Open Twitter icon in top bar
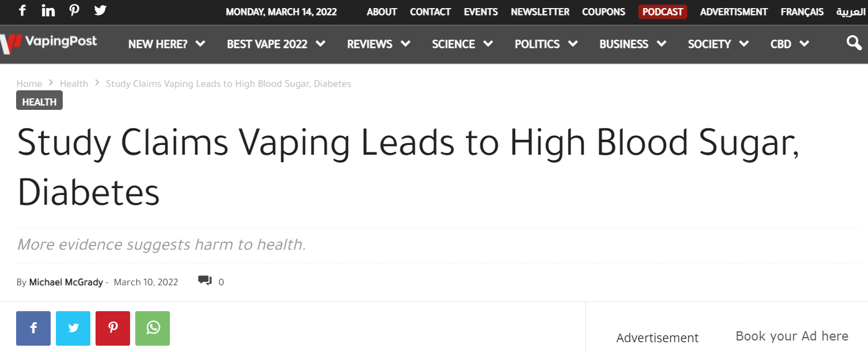Viewport: 868px width, 352px height. point(100,10)
